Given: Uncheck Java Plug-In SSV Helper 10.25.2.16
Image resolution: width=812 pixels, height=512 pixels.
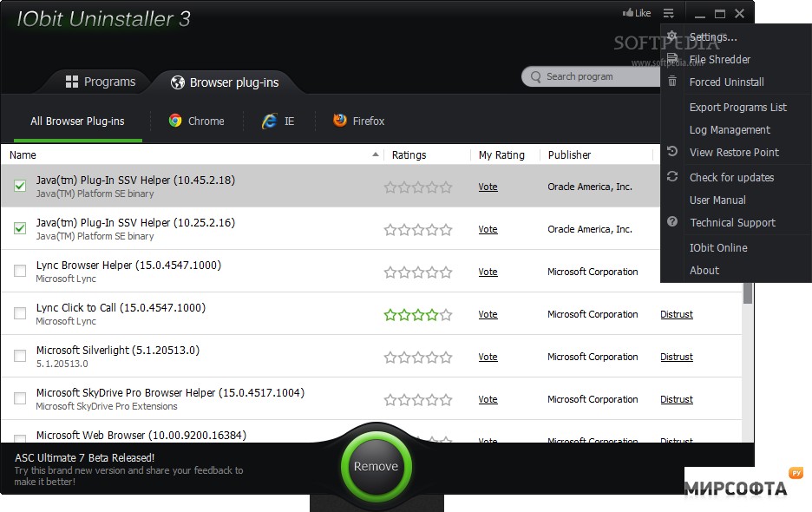Looking at the screenshot, I should pyautogui.click(x=20, y=228).
